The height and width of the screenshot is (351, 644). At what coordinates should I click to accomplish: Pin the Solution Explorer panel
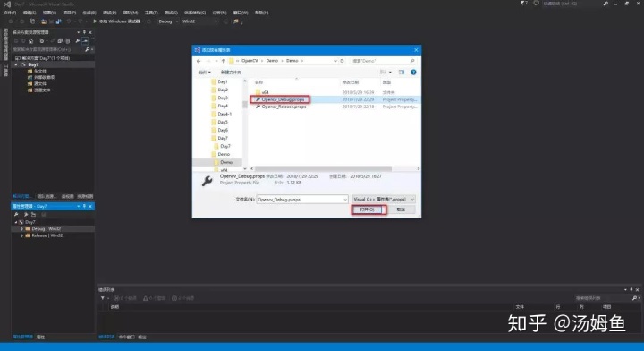(x=84, y=32)
